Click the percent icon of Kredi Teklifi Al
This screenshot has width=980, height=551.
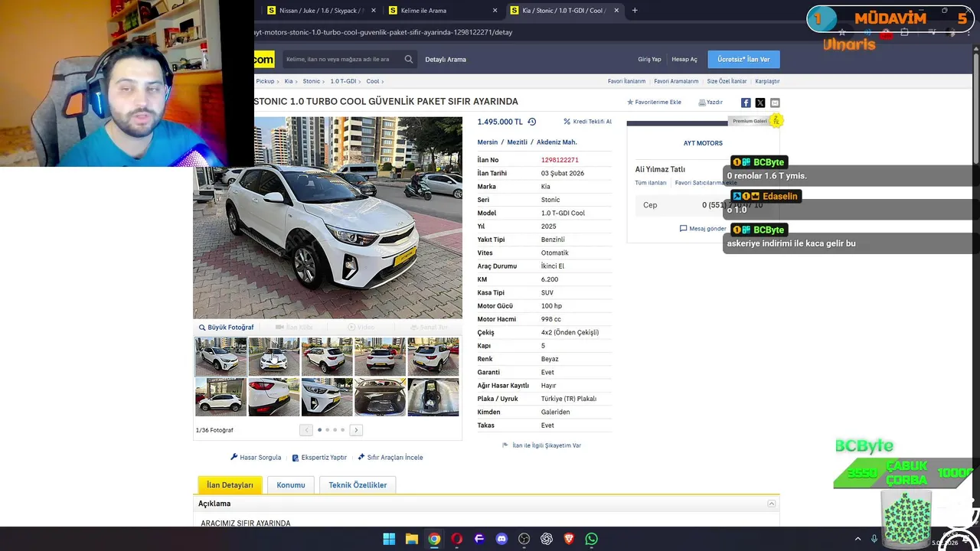coord(567,122)
